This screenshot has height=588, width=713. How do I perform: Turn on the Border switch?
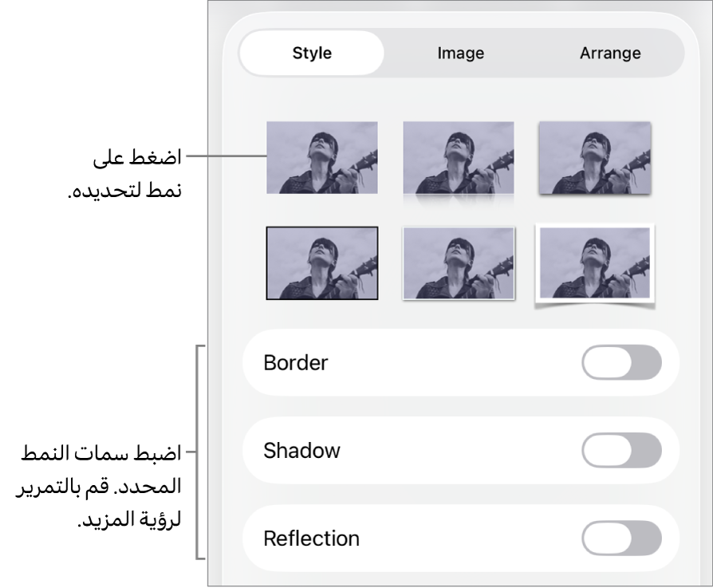pos(621,363)
